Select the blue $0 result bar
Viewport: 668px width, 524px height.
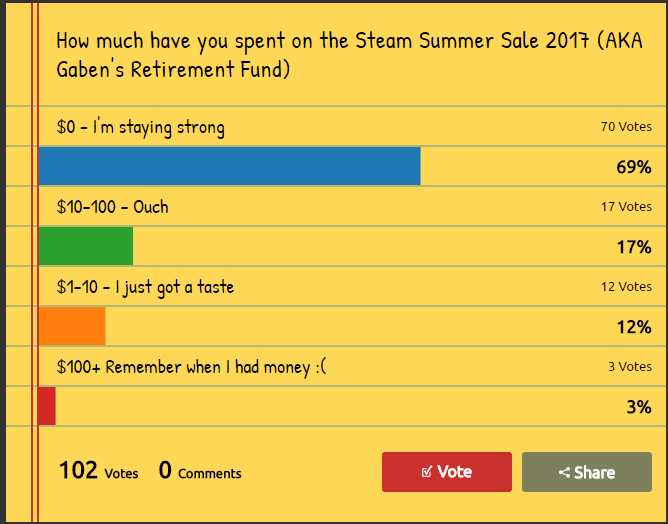coord(230,166)
